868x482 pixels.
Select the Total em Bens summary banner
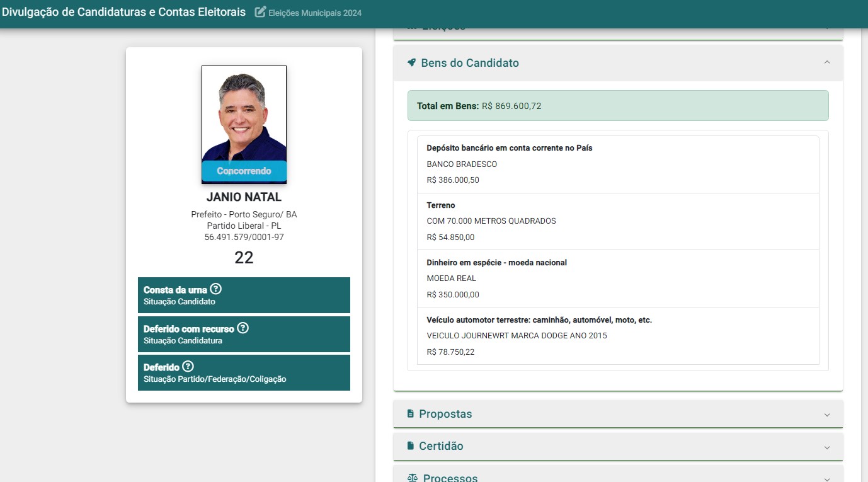pyautogui.click(x=617, y=105)
